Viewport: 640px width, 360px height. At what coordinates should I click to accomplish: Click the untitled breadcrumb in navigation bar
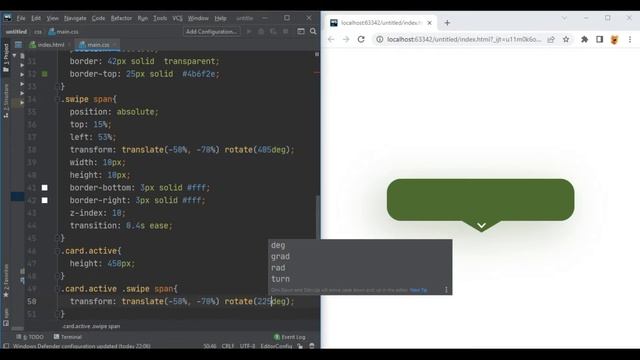coord(16,31)
